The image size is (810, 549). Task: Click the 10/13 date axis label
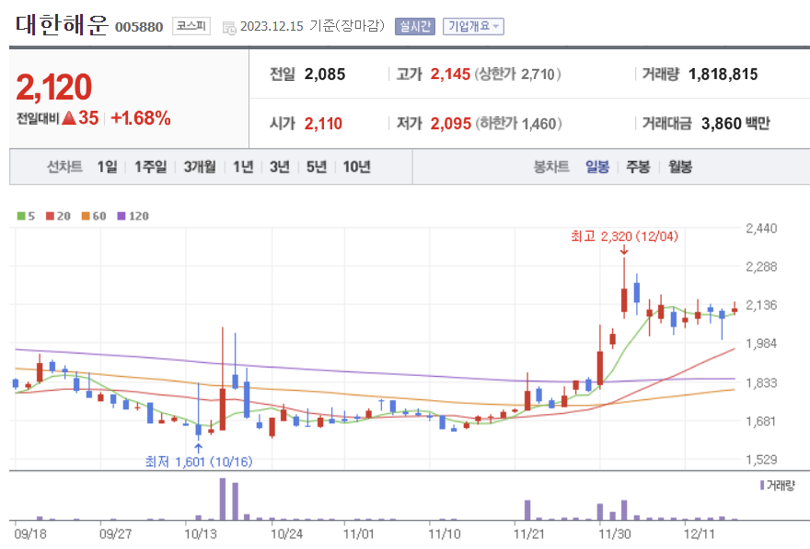coord(201,534)
